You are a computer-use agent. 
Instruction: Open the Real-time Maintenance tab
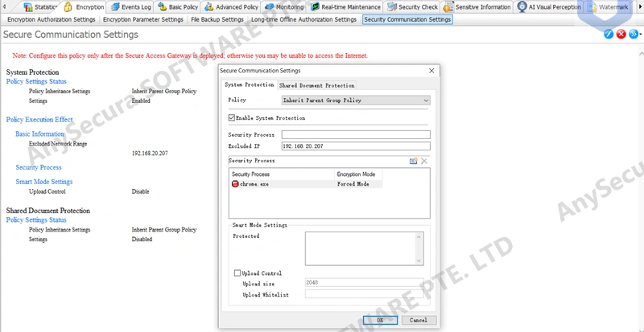[345, 6]
